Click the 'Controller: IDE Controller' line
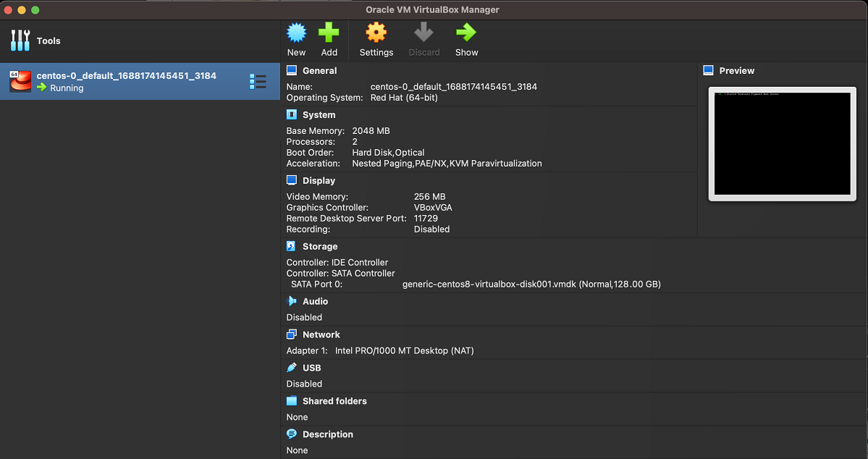868x459 pixels. [x=337, y=263]
